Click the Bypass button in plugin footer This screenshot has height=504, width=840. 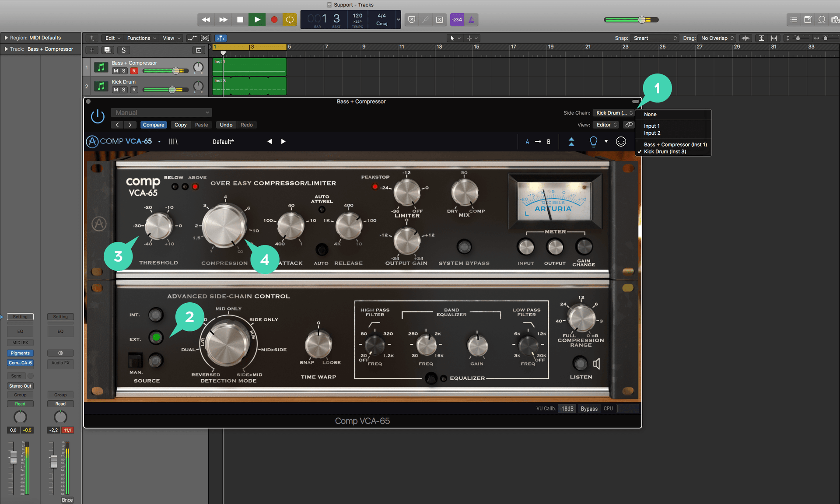(x=589, y=409)
